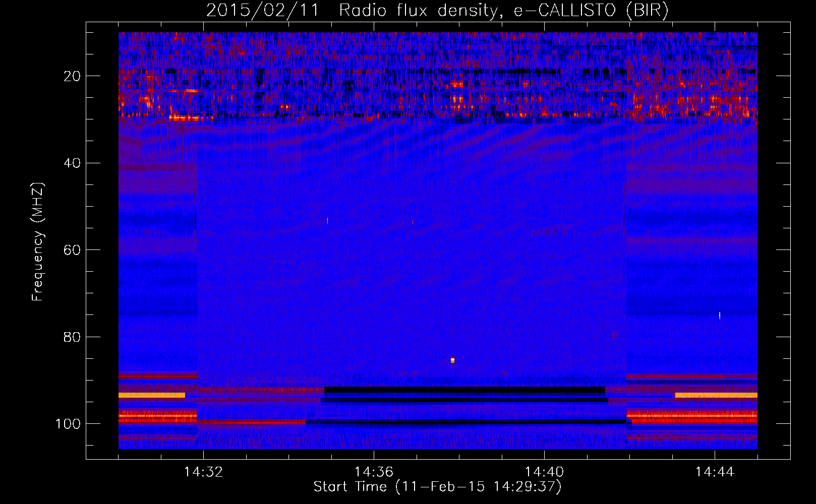Click the small orange spike near 14:44 at 75 MHz

point(720,316)
